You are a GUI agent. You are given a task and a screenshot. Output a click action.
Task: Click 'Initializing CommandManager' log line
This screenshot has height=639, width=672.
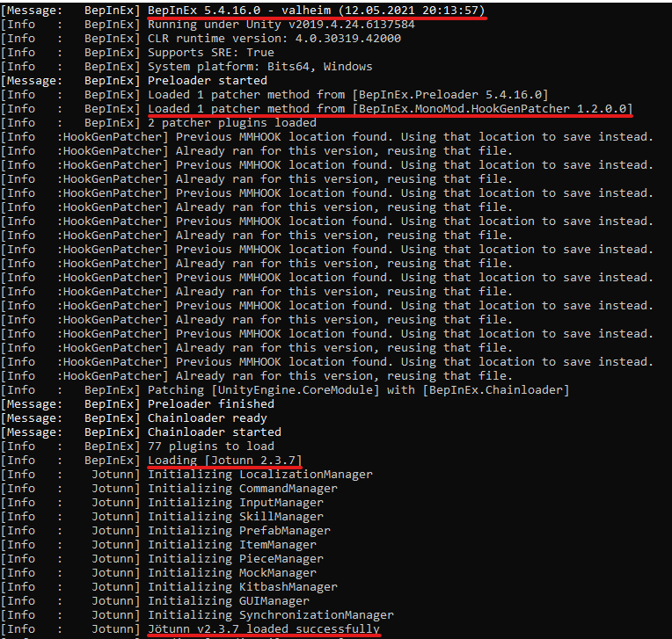pos(243,489)
